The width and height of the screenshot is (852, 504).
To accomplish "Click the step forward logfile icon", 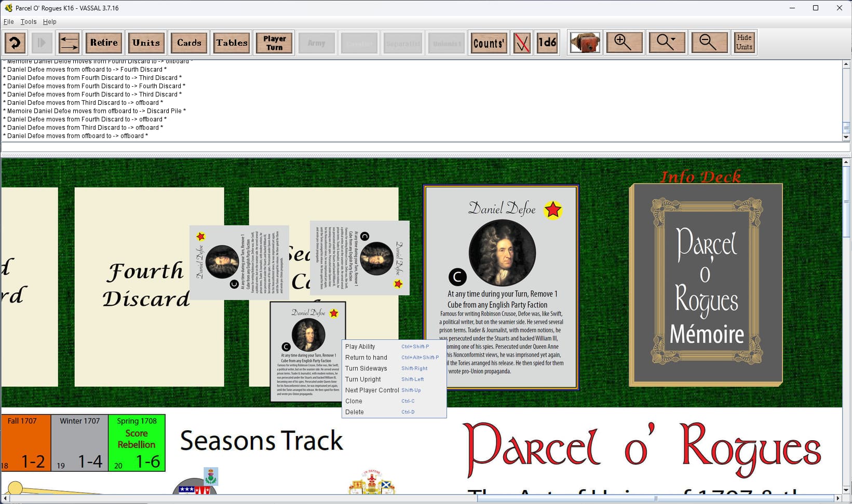I will point(42,43).
